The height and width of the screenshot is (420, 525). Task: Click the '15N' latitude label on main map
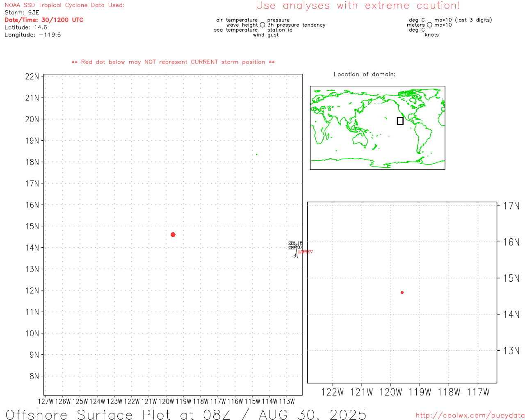coord(32,226)
